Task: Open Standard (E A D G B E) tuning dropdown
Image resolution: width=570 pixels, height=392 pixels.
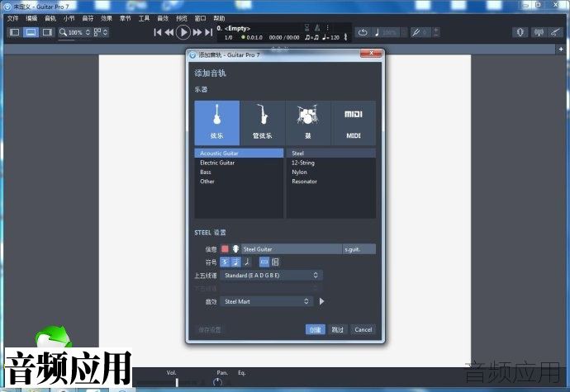Action: click(272, 276)
